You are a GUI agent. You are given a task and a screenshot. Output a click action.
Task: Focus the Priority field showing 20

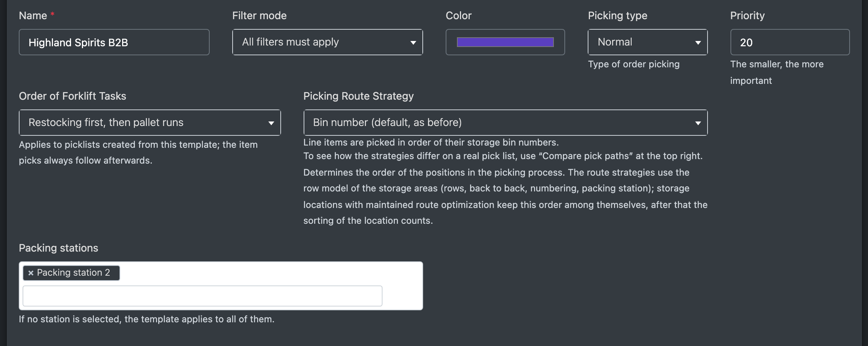point(790,42)
